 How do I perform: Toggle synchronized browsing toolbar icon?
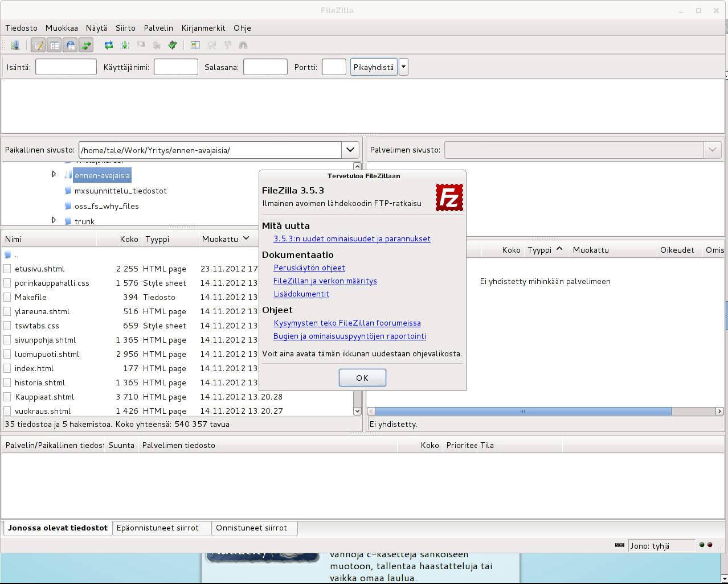(x=227, y=45)
